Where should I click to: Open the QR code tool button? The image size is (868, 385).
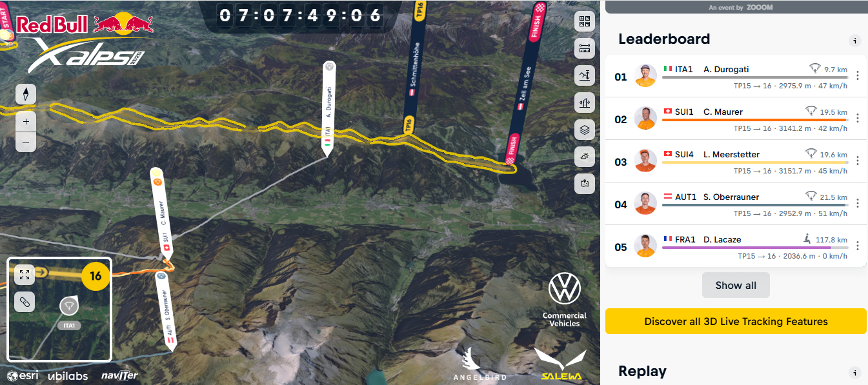[585, 21]
